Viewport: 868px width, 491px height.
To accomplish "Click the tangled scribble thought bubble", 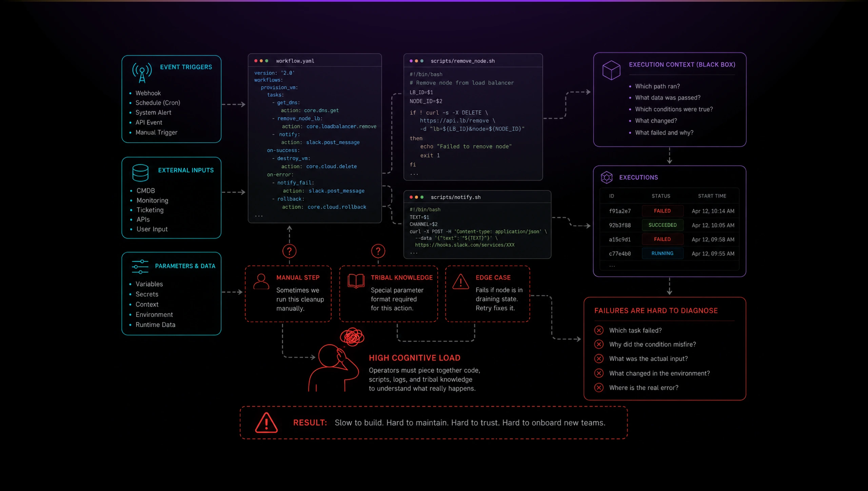I will click(x=352, y=337).
